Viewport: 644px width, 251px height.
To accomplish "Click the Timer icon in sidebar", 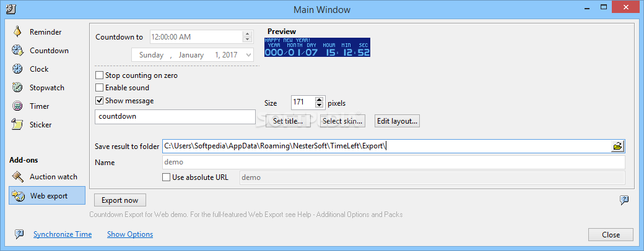I will 17,106.
